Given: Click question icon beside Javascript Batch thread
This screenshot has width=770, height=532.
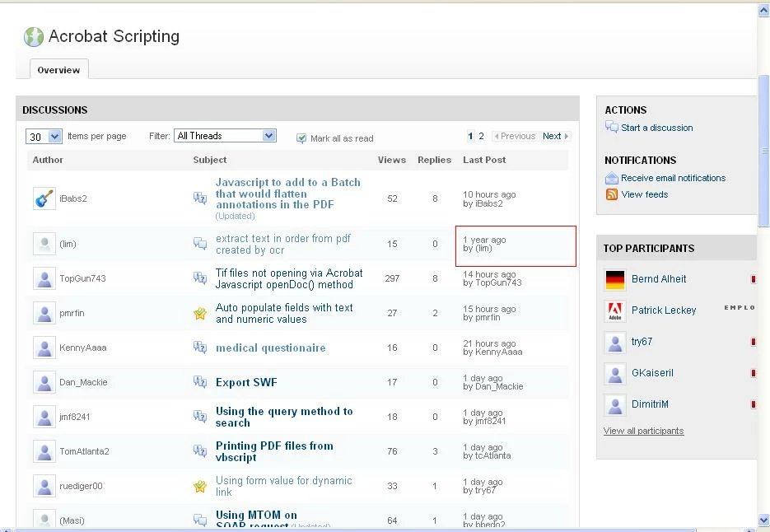Looking at the screenshot, I should click(x=200, y=198).
